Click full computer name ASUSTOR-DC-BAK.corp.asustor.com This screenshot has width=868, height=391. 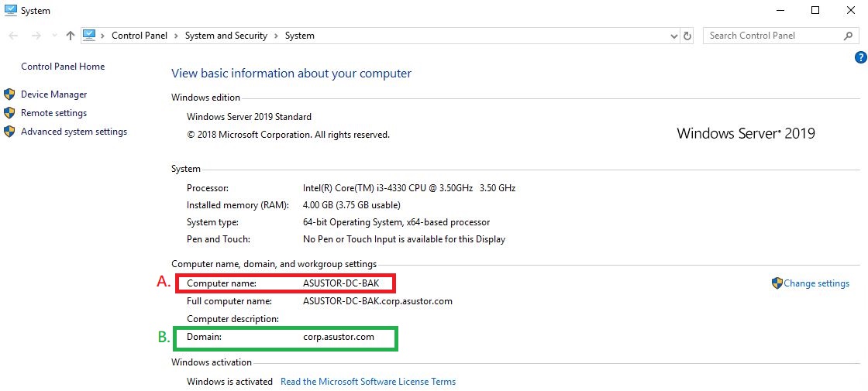(x=377, y=301)
